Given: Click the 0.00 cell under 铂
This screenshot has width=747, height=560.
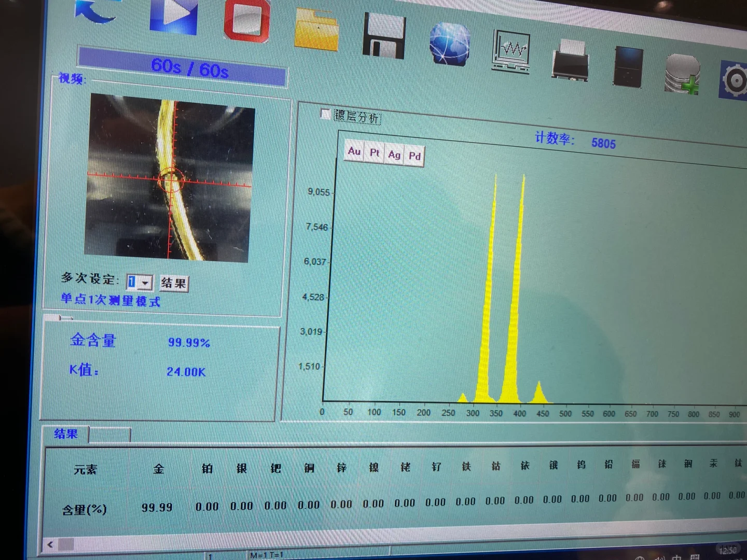Looking at the screenshot, I should click(207, 507).
